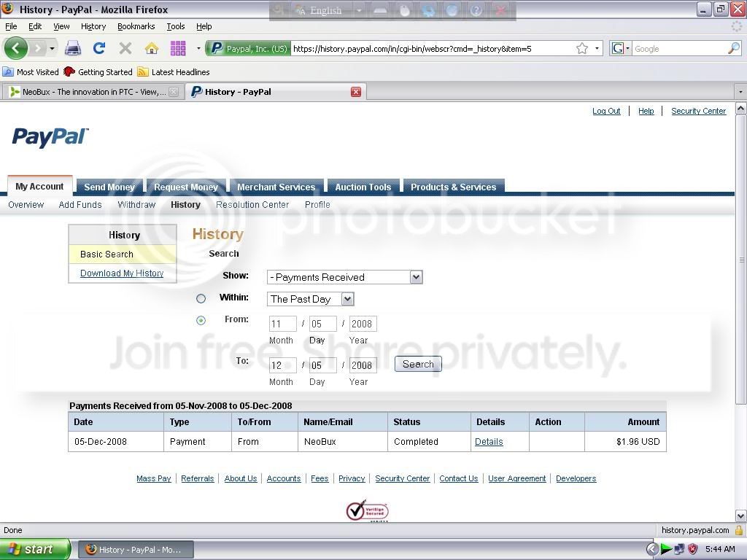
Task: Open the list all tabs dropdown
Action: point(740,91)
